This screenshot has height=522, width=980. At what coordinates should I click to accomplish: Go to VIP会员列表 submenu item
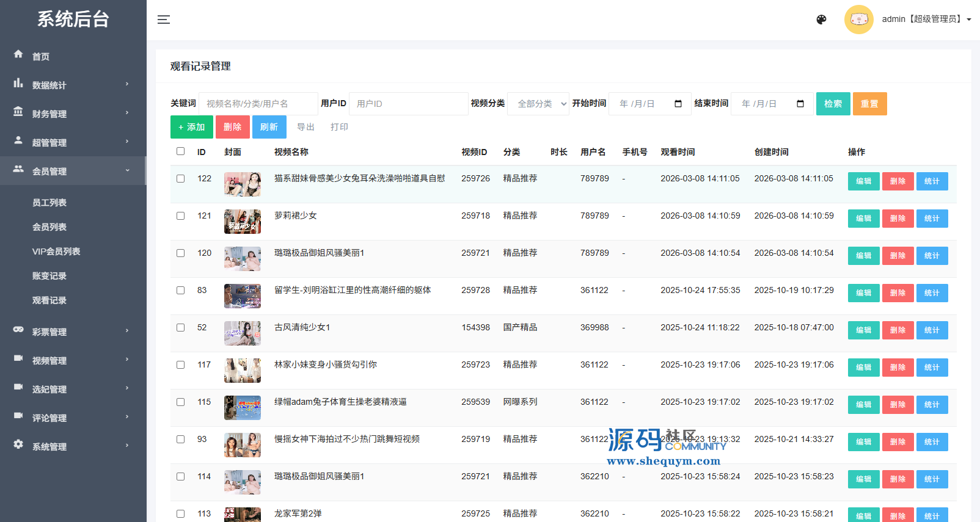56,252
